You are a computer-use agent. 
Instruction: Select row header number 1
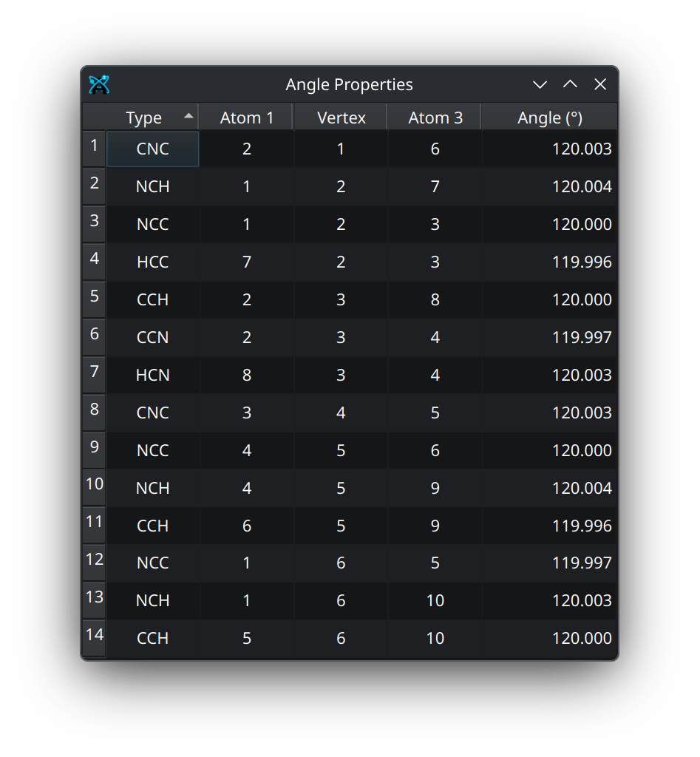(94, 146)
